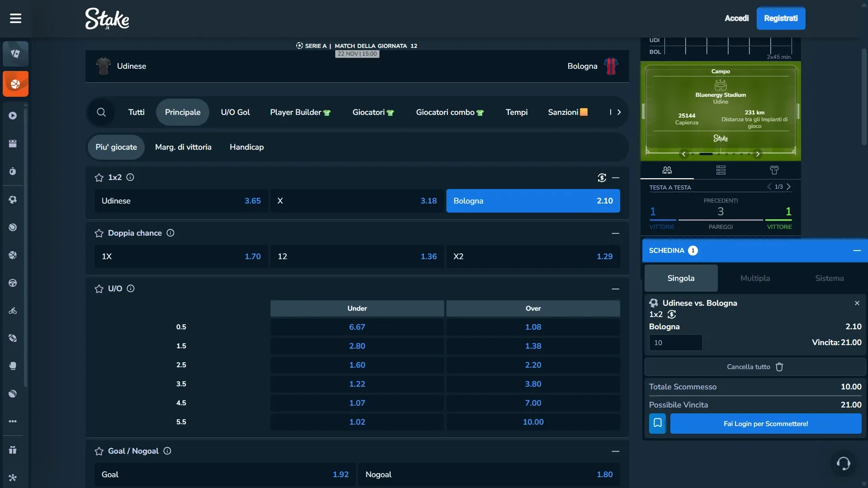
Task: Open the hamburger menu
Action: pos(15,19)
